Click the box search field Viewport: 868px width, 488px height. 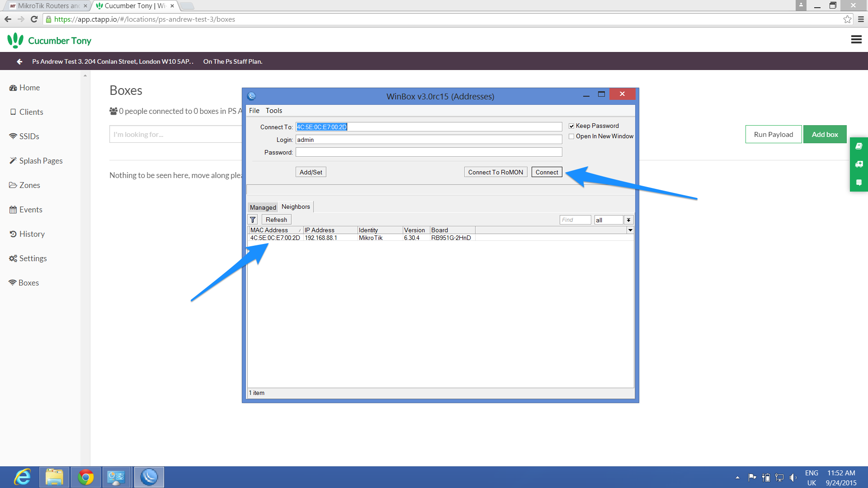tap(175, 134)
